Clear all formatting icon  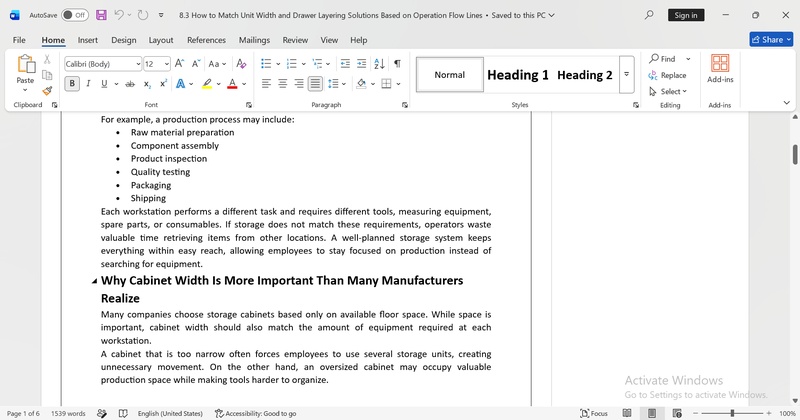(x=241, y=64)
